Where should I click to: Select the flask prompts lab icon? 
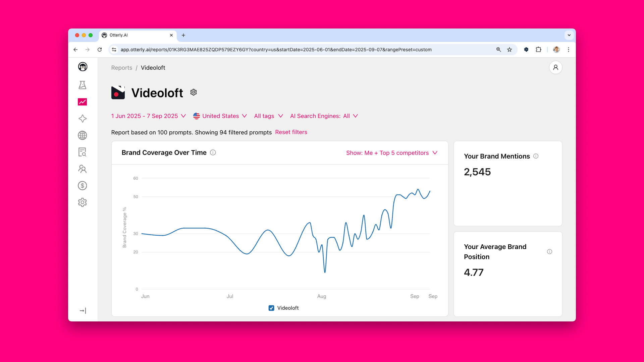pos(83,85)
